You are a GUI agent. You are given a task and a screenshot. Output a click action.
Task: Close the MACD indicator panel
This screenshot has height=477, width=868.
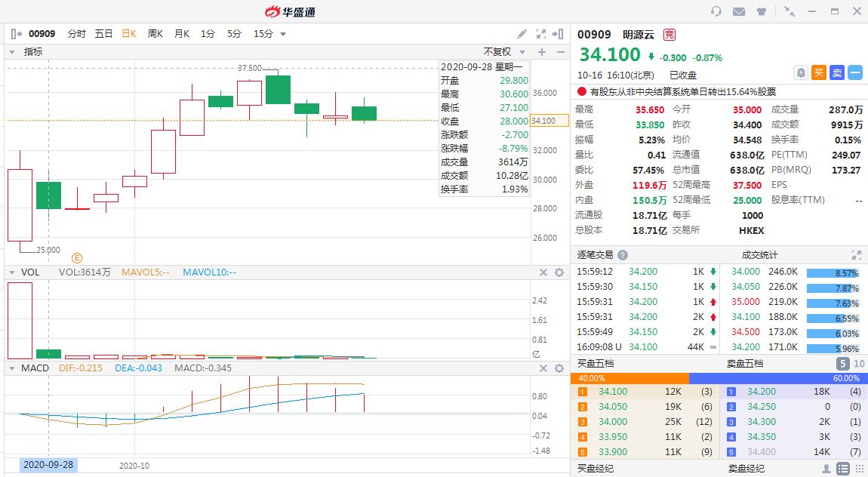(x=542, y=368)
